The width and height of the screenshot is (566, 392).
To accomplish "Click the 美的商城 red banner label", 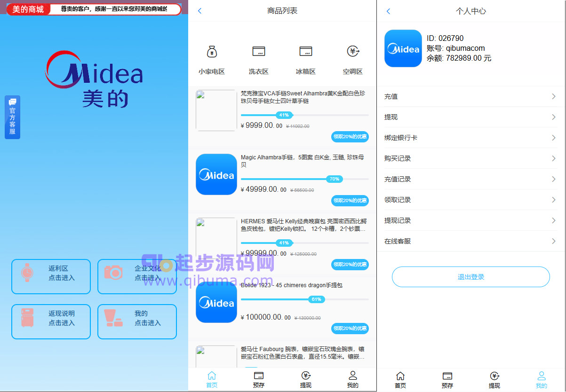I will pyautogui.click(x=28, y=9).
